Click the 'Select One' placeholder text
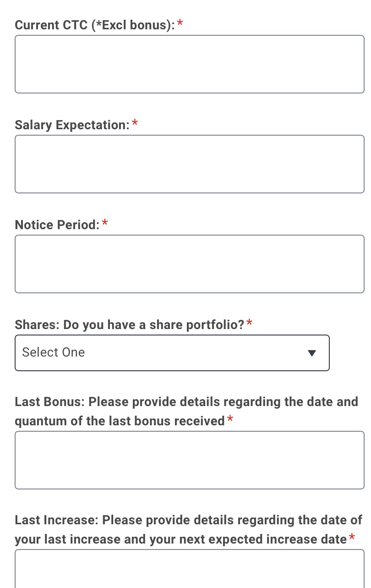371x588 pixels. 54,352
